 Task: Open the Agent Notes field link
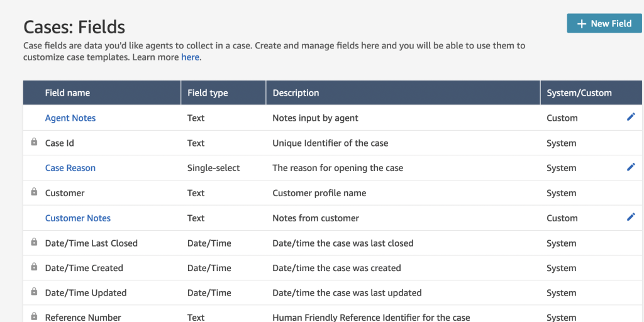tap(70, 118)
